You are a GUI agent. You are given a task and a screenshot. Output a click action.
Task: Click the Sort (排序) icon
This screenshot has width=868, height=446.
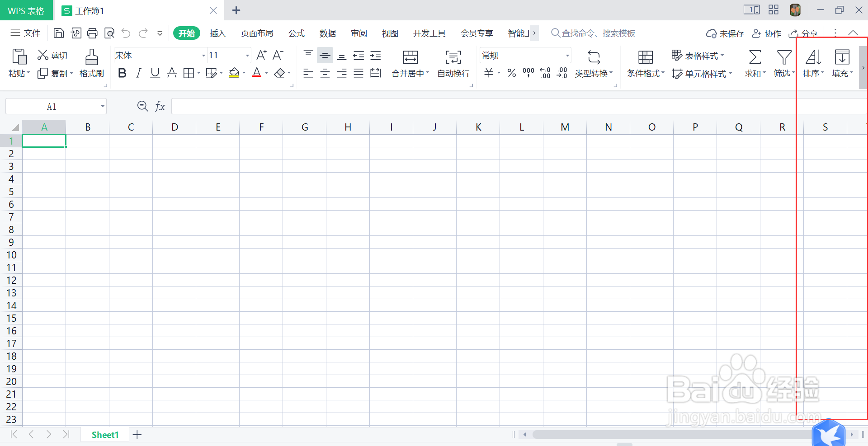coord(813,63)
